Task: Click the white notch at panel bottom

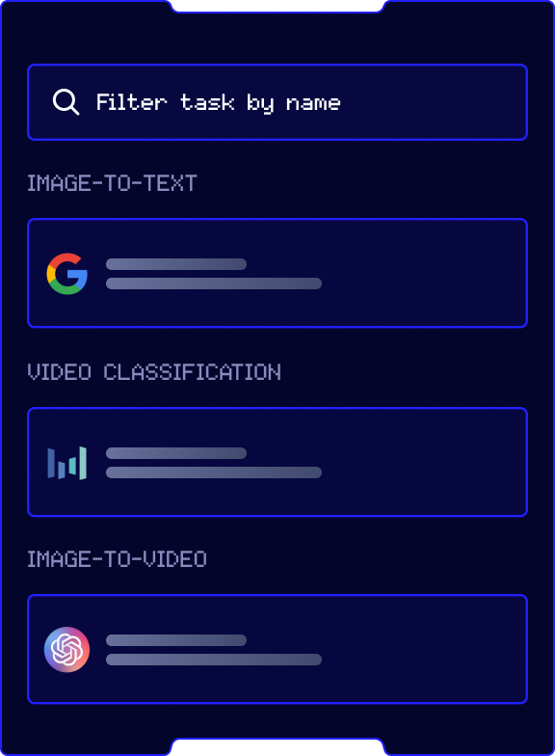Action: (x=277, y=748)
